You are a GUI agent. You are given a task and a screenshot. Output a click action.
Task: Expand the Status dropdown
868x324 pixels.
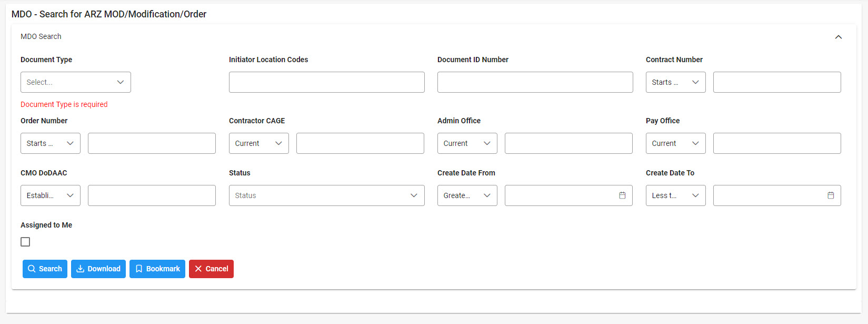point(326,195)
